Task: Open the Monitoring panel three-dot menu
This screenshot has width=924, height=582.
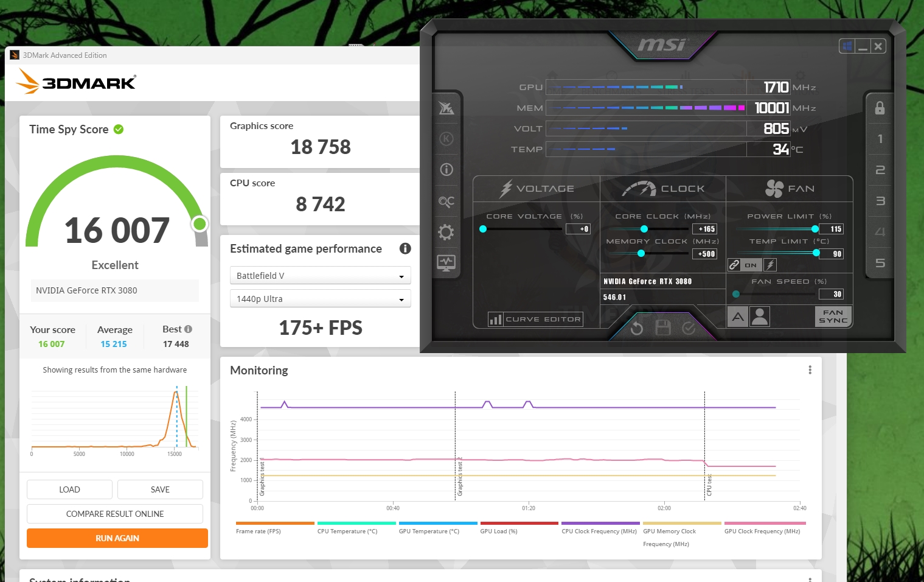Action: click(x=810, y=370)
